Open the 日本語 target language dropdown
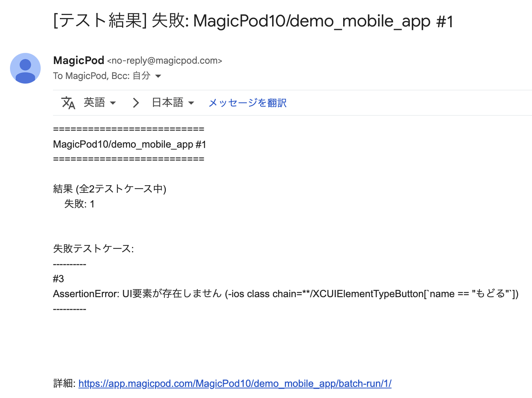The height and width of the screenshot is (398, 532). (173, 103)
